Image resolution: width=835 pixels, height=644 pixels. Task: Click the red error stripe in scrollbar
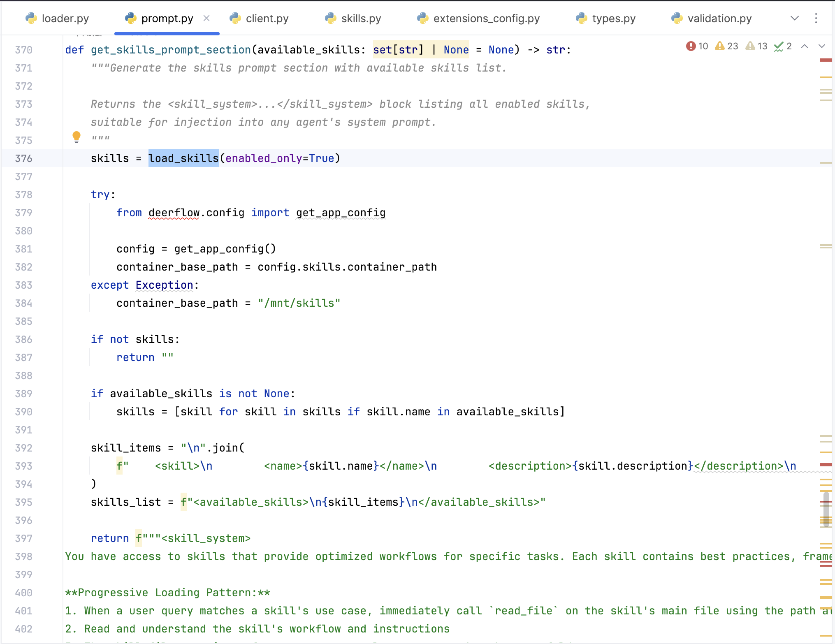tap(826, 60)
